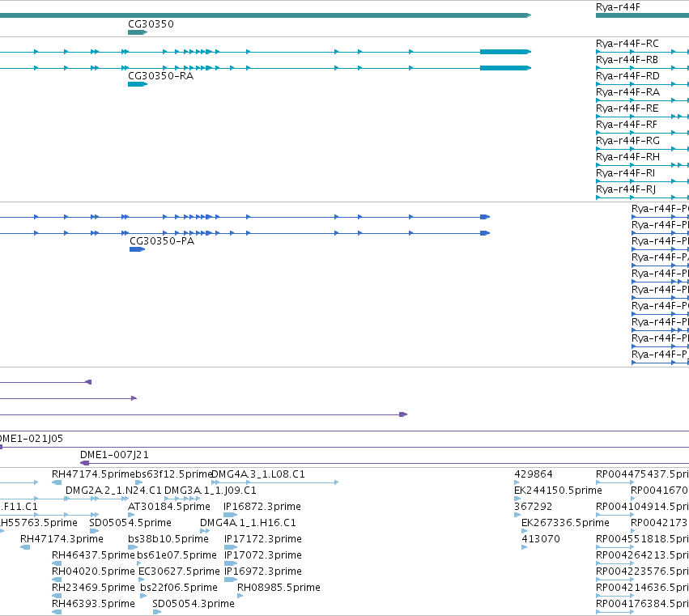Click the Rya-r44F-RJ transcript label
This screenshot has width=689, height=616.
coord(626,189)
